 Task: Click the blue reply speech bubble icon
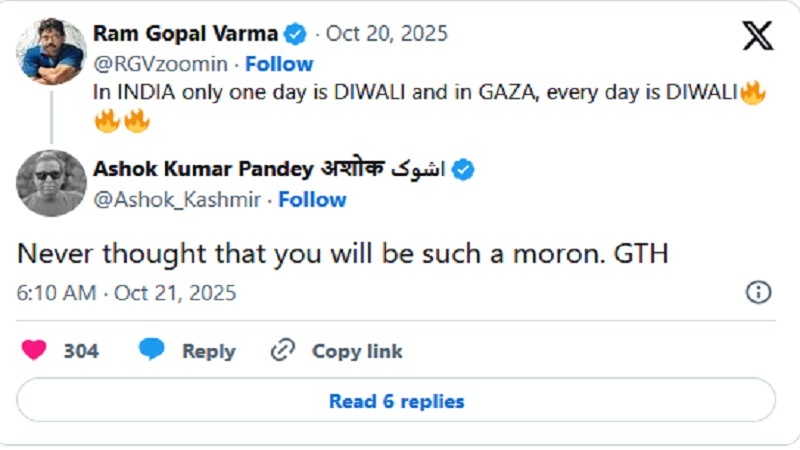click(152, 350)
